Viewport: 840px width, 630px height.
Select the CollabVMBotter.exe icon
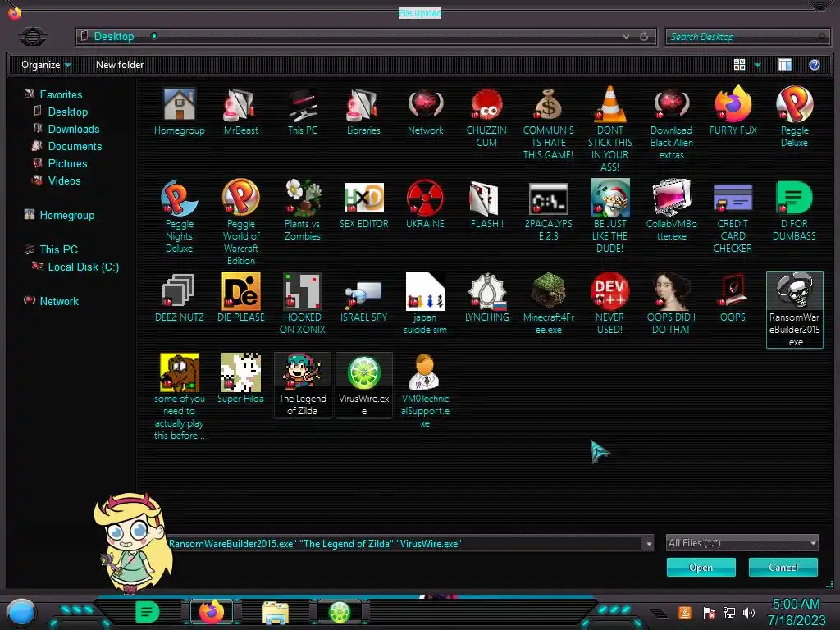[x=671, y=211]
